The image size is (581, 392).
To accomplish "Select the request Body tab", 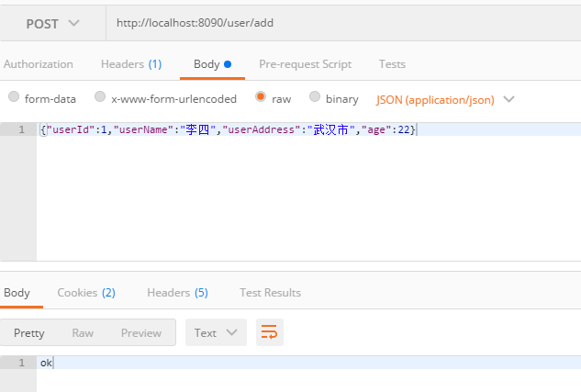I will (x=212, y=64).
